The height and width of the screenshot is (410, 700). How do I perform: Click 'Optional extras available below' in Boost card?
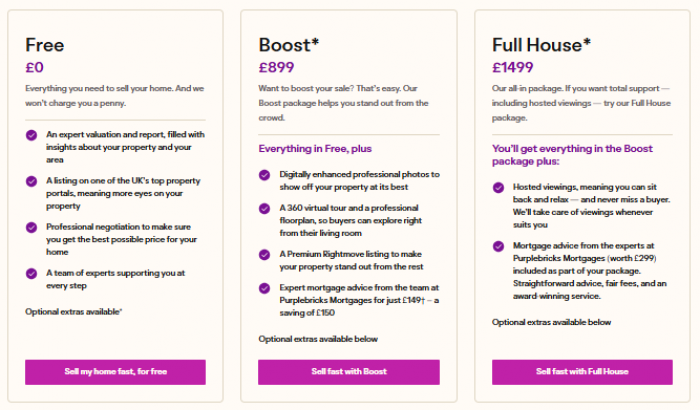point(318,339)
